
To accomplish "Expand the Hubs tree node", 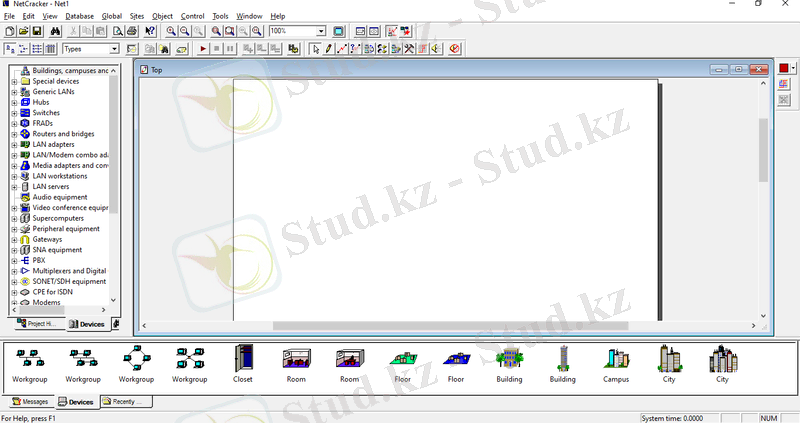I will 14,103.
